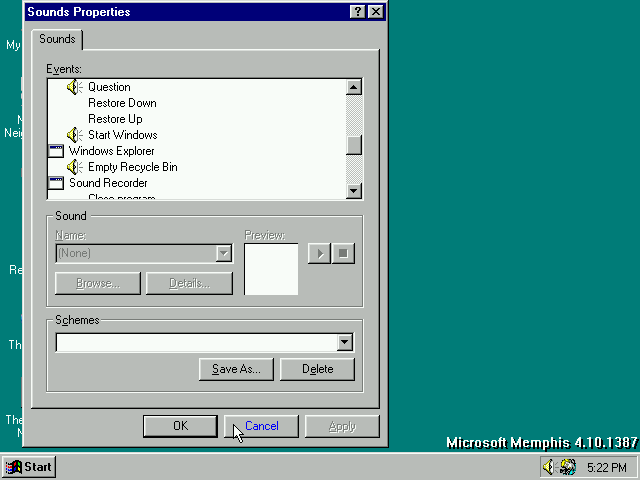Open the Schemes dropdown arrow
The image size is (640, 480).
click(345, 342)
